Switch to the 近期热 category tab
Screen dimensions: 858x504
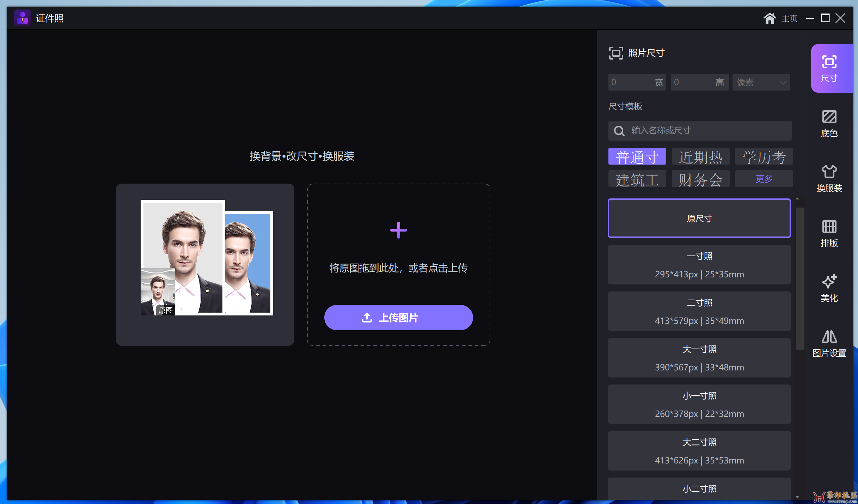coord(700,156)
